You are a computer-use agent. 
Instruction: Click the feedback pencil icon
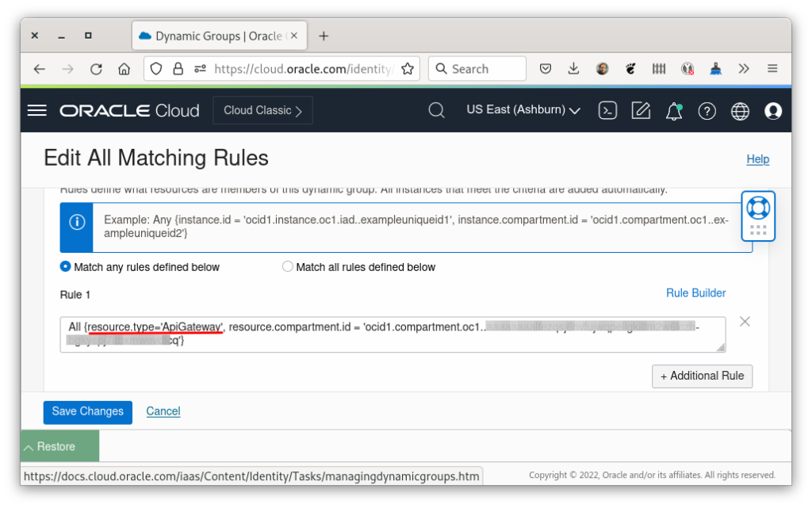[641, 110]
